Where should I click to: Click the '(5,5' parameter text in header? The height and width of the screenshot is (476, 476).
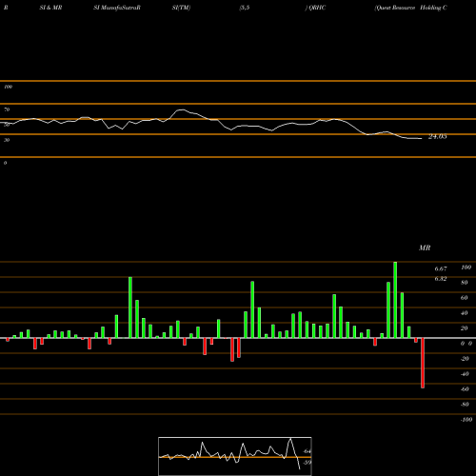(x=245, y=8)
